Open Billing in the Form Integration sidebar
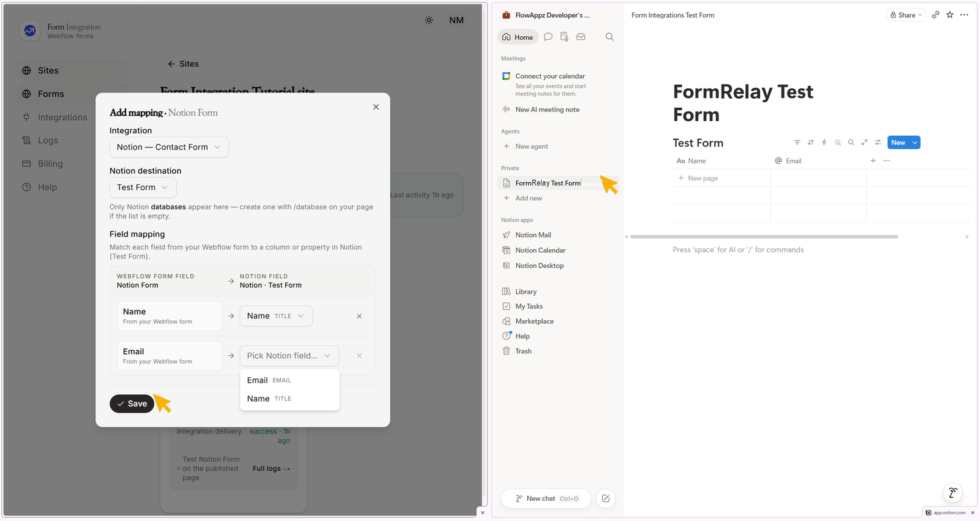Viewport: 980px width, 521px height. coord(73,163)
